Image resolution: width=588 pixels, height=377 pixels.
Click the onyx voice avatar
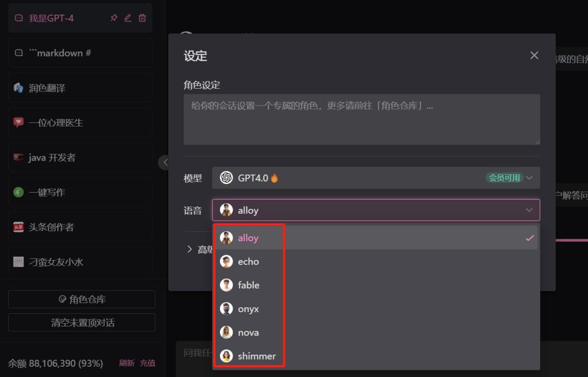(226, 309)
